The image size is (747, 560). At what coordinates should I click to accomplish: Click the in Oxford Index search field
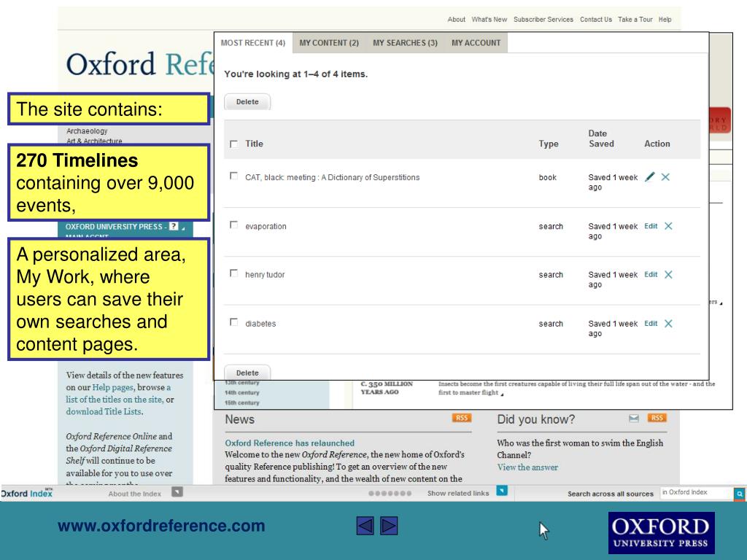tap(697, 493)
